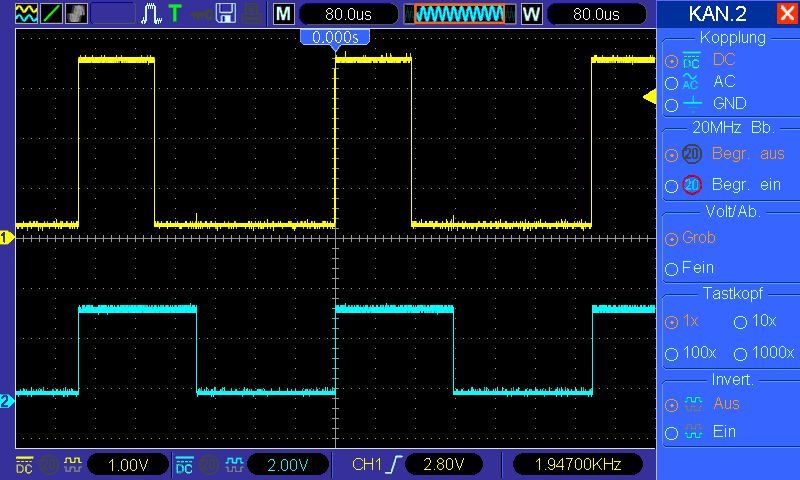Click the pulse waveform icon in the toolbar

(x=151, y=13)
